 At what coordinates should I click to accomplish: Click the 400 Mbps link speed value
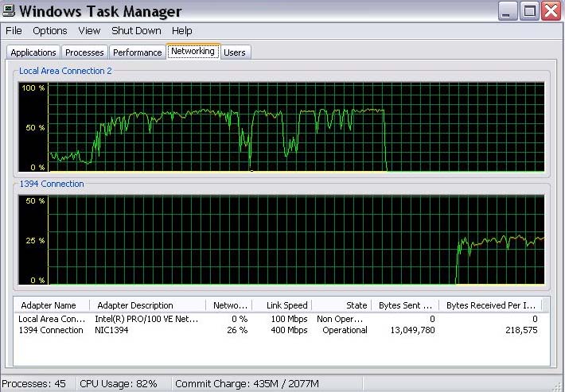point(290,330)
